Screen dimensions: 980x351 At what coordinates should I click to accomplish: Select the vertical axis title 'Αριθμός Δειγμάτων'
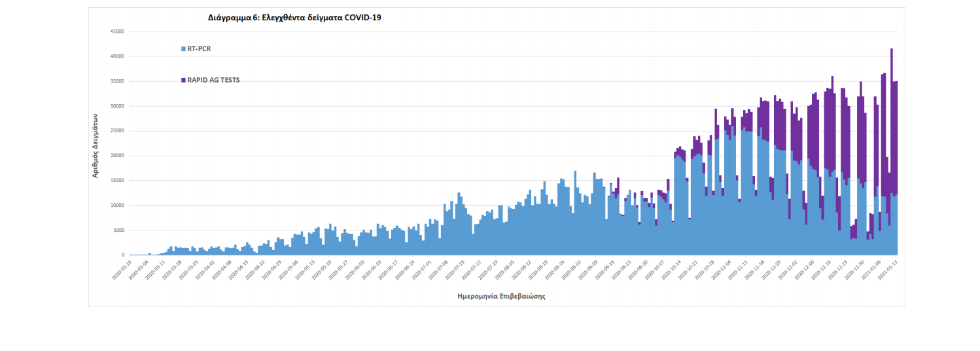click(x=96, y=143)
